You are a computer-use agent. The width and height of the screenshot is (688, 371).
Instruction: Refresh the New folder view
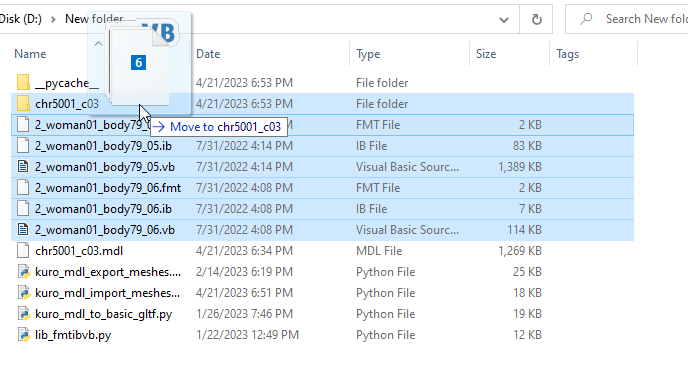tap(536, 19)
